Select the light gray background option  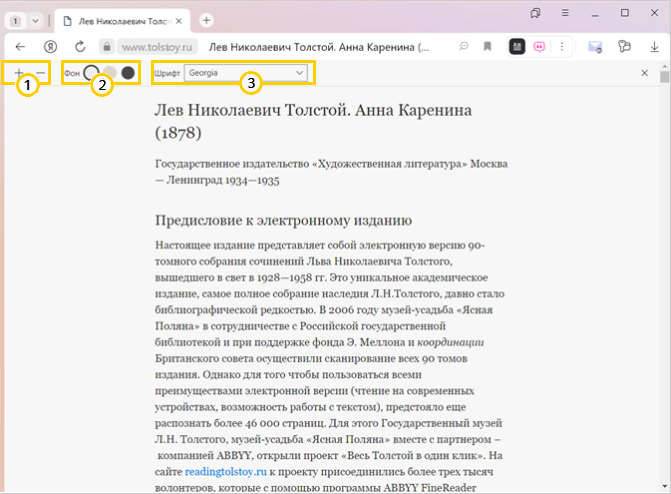[x=109, y=73]
